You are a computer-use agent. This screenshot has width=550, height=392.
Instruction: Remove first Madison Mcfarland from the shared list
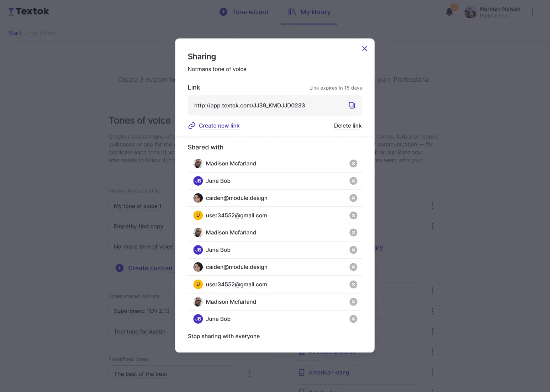[x=353, y=164]
